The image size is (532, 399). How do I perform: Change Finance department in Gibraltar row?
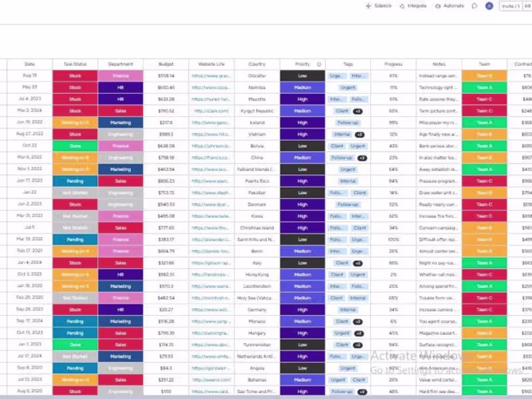click(x=120, y=76)
